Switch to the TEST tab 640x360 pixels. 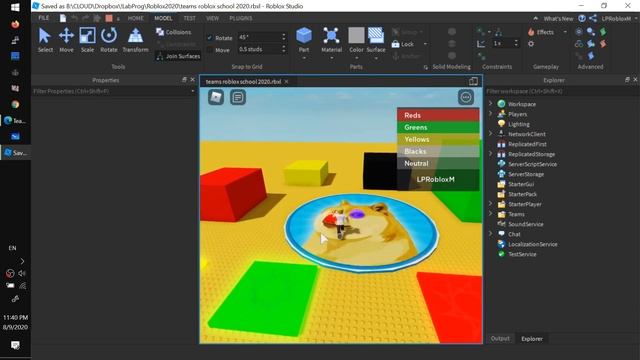(x=189, y=18)
